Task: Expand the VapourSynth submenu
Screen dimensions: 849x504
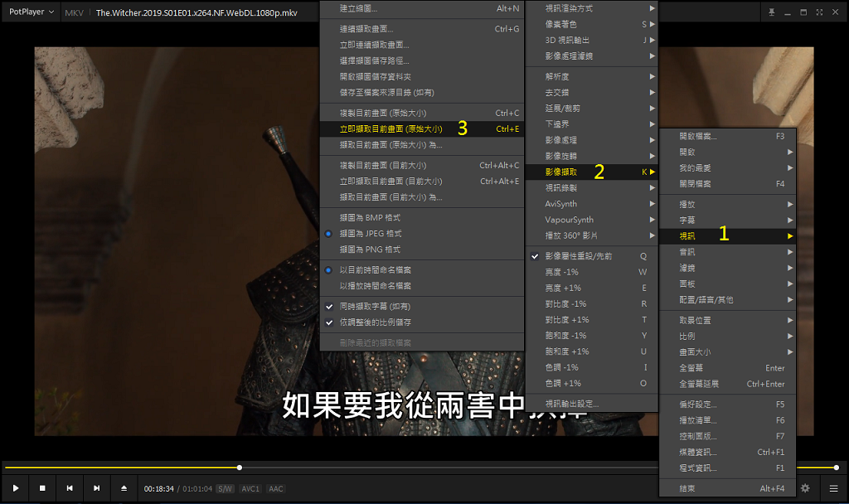Action: coord(592,219)
